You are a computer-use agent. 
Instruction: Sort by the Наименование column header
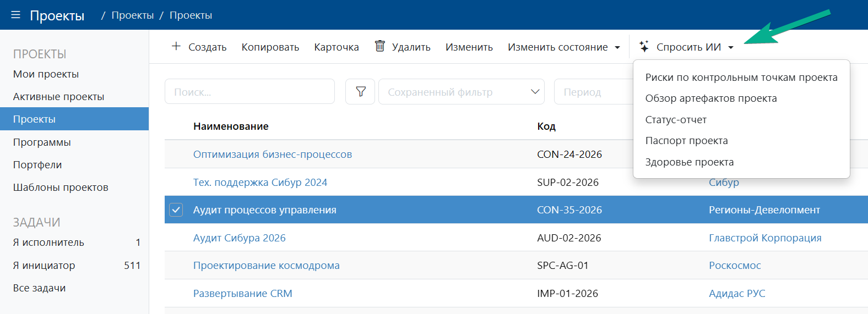click(231, 126)
